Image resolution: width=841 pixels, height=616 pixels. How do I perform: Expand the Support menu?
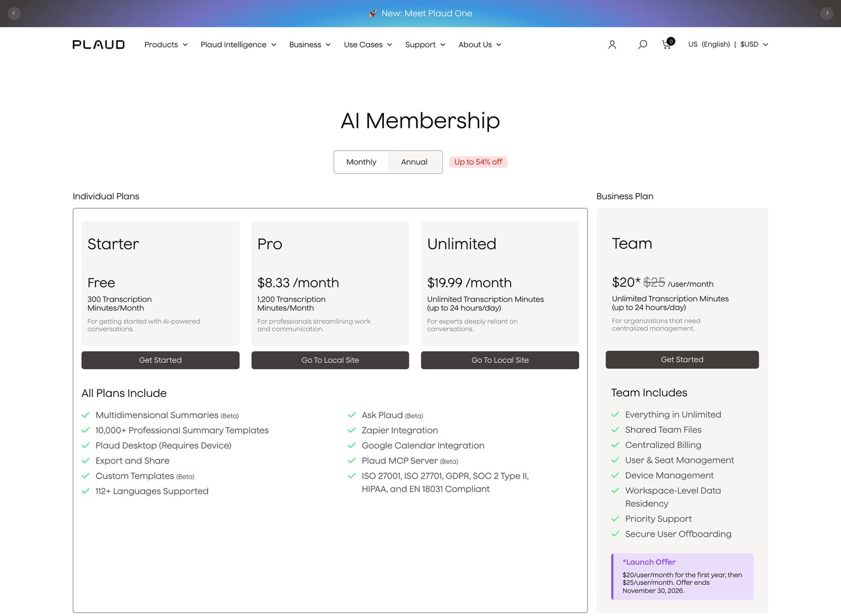point(425,44)
